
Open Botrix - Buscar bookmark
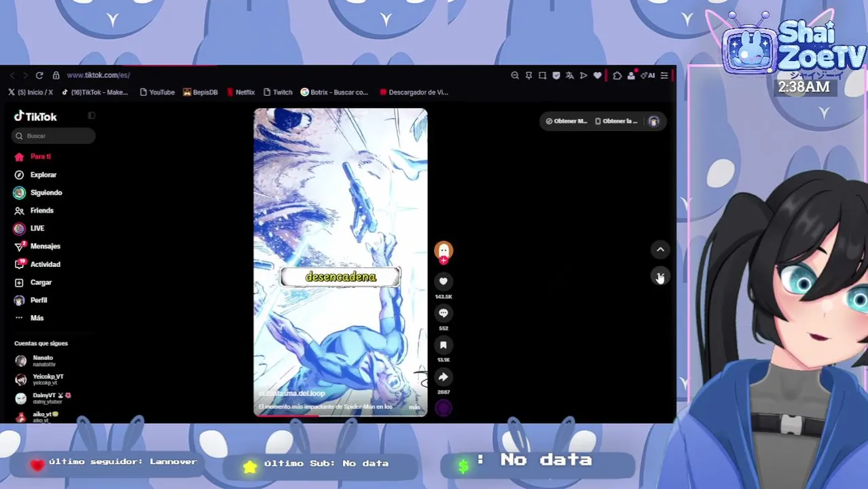pos(334,92)
